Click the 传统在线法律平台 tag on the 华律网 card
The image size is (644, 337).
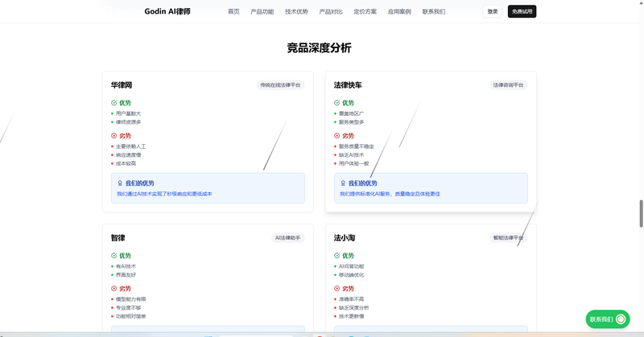click(280, 85)
